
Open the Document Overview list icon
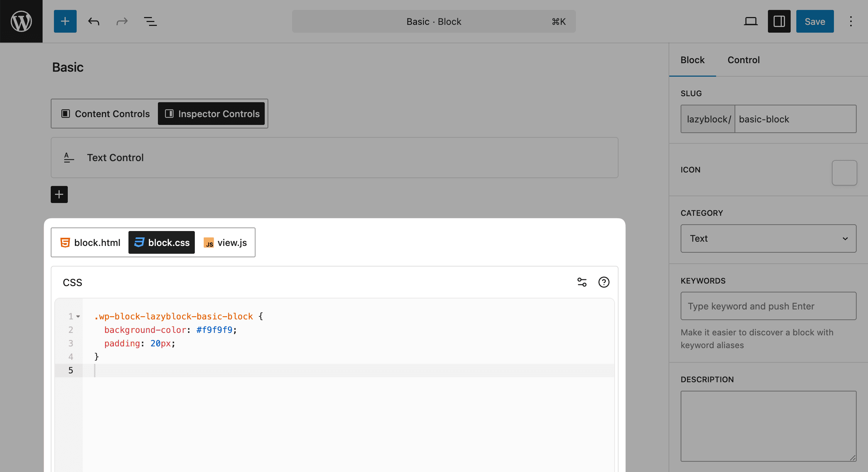(x=150, y=21)
